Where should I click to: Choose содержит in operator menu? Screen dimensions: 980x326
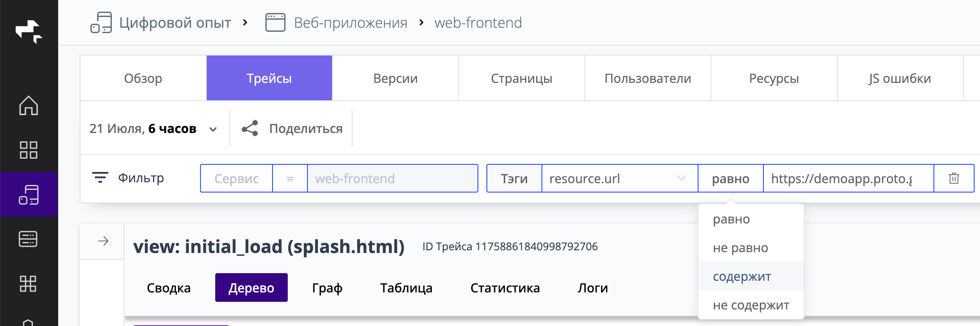pos(751,276)
